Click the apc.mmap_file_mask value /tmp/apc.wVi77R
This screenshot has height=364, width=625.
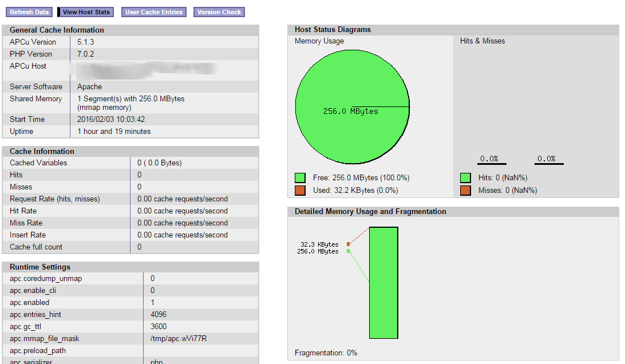coord(179,338)
